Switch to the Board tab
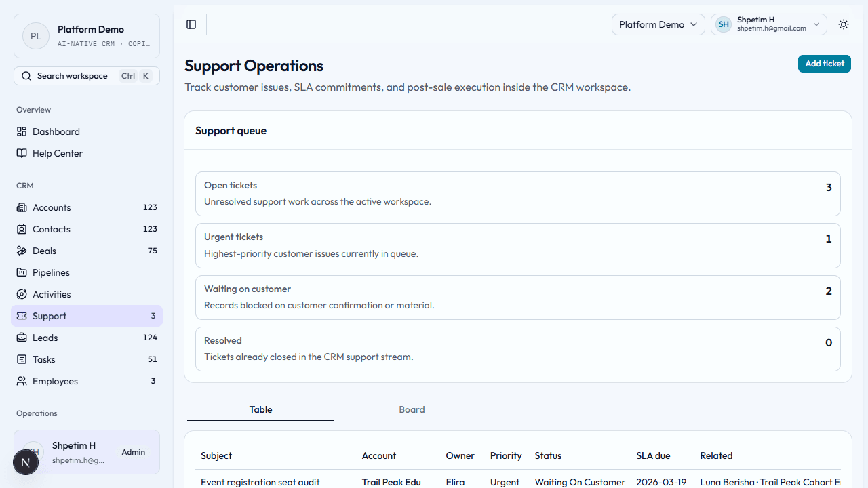Viewport: 868px width, 488px height. [412, 409]
